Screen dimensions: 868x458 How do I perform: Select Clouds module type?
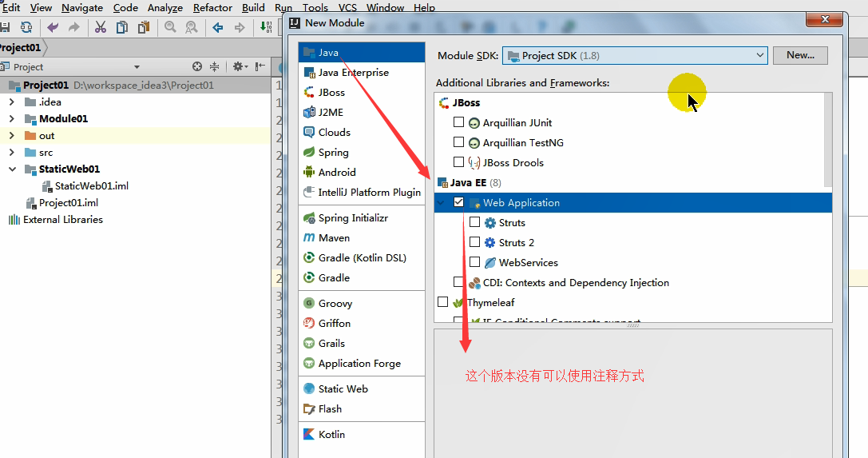(362, 133)
